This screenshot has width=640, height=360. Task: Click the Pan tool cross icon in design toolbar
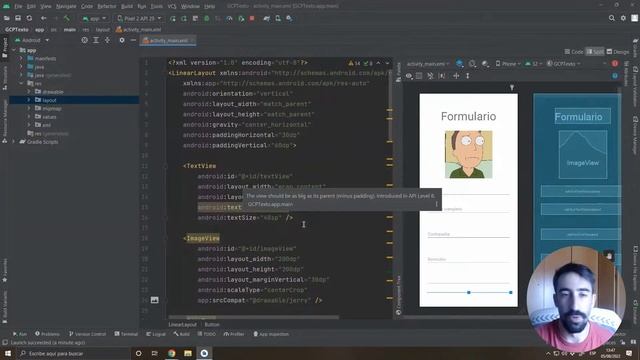point(456,76)
